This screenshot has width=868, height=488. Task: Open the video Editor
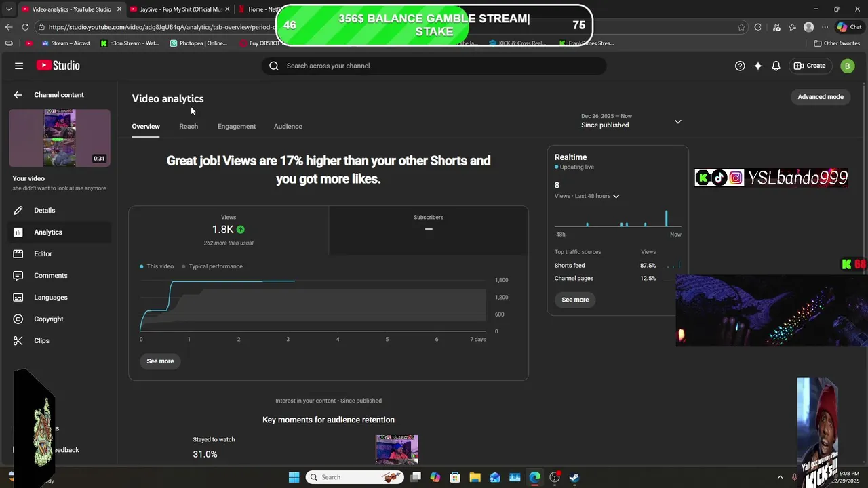click(60, 253)
